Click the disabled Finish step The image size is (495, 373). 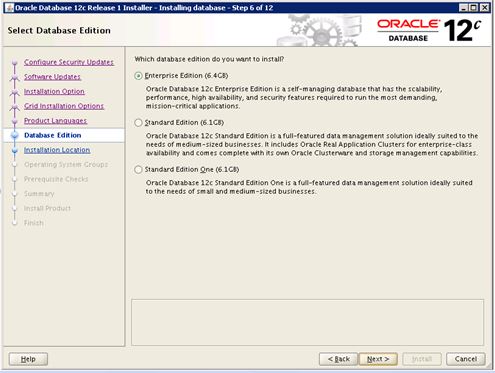[34, 223]
